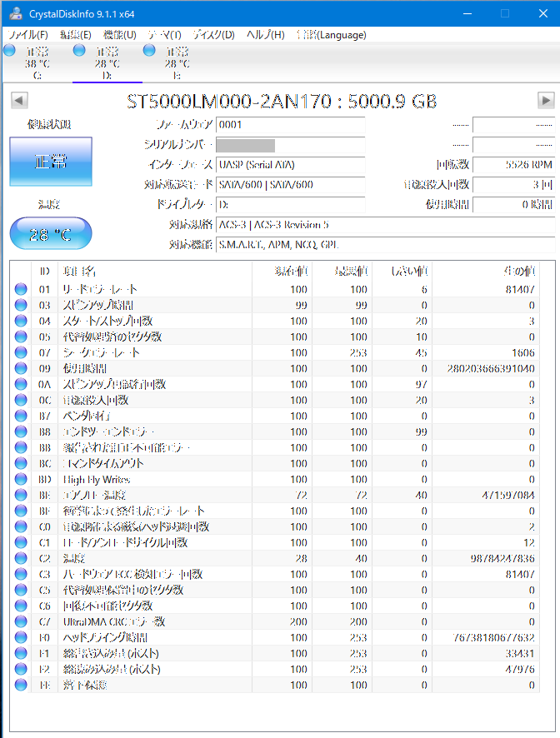
Task: Click status circle of attribute C2
Action: [x=21, y=558]
